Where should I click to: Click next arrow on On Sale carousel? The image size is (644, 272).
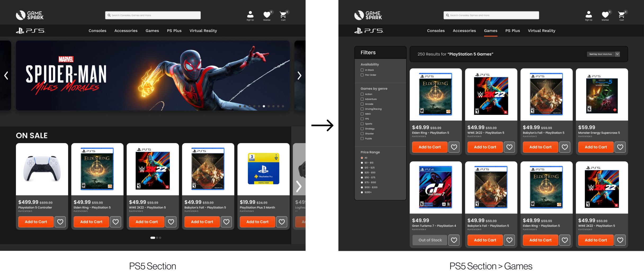coord(299,186)
